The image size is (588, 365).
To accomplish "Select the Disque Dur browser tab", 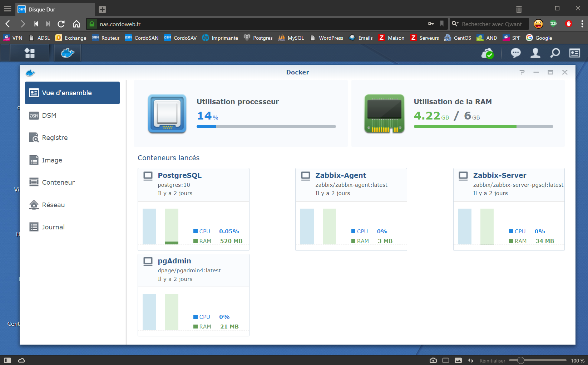I will click(x=55, y=10).
